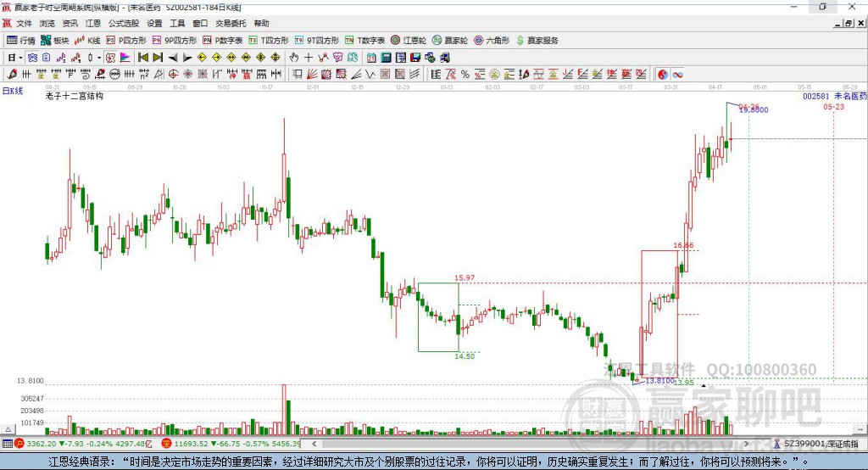
Task: Click the Shenzhen index status 11693.52
Action: click(x=192, y=444)
